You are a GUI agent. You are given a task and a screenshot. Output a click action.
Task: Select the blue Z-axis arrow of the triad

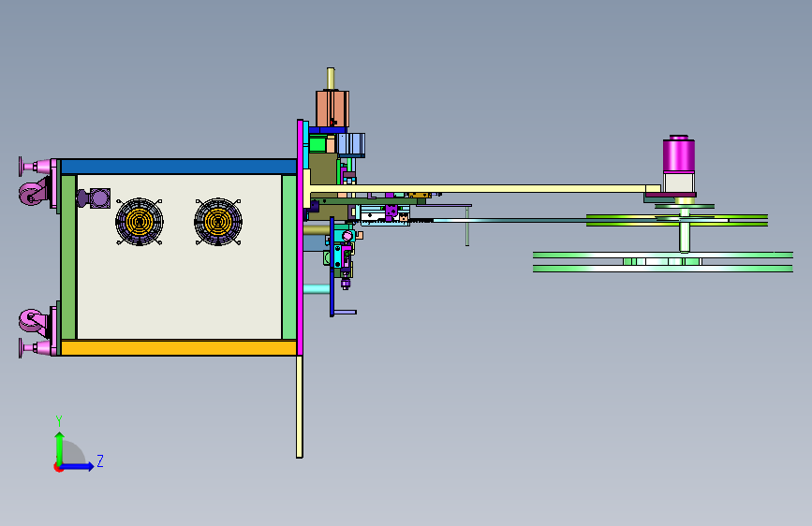(x=78, y=466)
